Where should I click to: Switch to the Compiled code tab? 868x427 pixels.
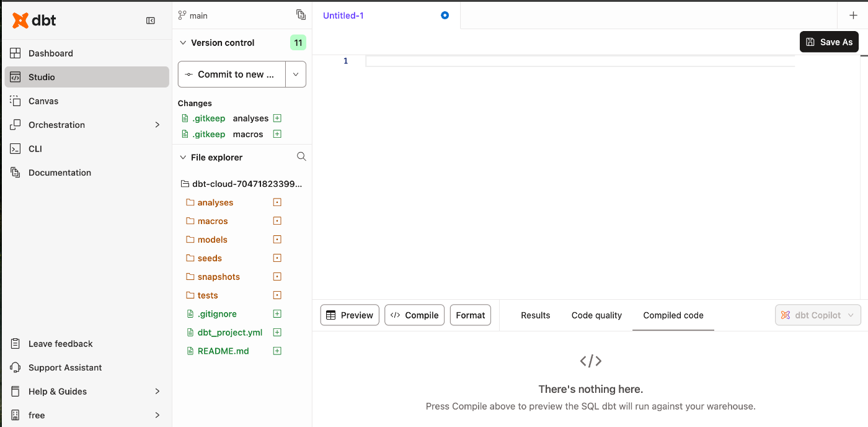click(673, 315)
